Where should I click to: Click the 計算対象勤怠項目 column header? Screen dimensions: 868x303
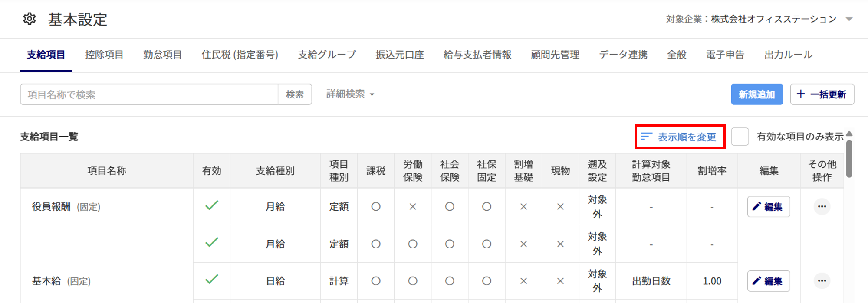pos(651,171)
